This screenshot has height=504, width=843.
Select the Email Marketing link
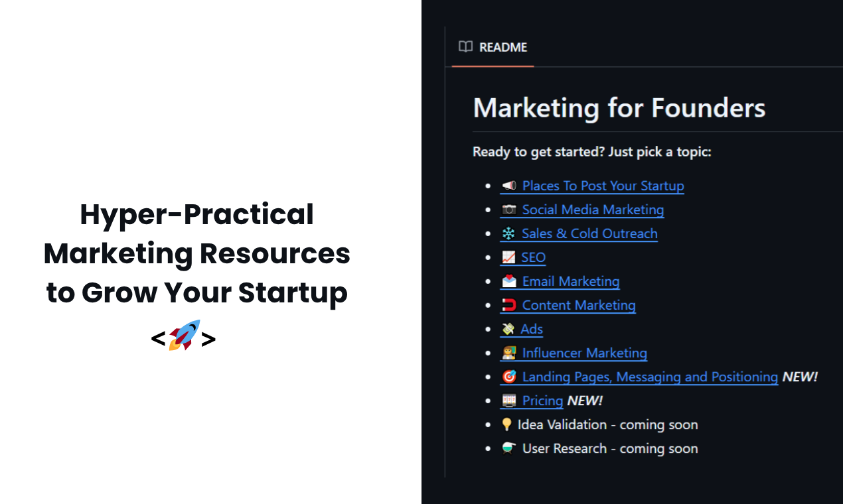[x=571, y=281]
